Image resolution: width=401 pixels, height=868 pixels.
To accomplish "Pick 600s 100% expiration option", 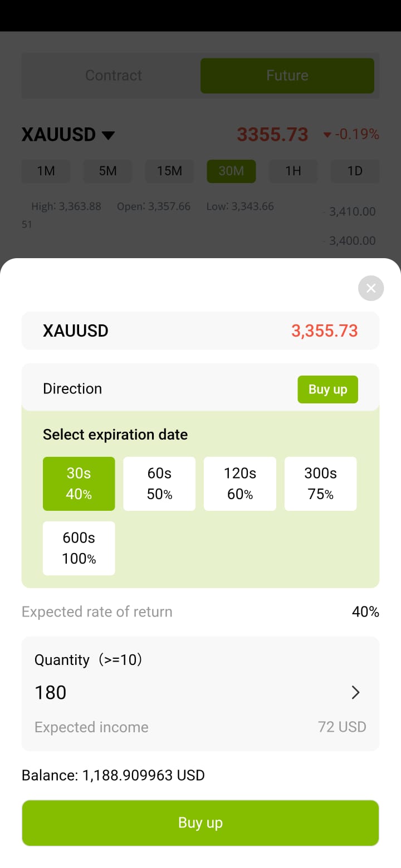I will point(79,548).
